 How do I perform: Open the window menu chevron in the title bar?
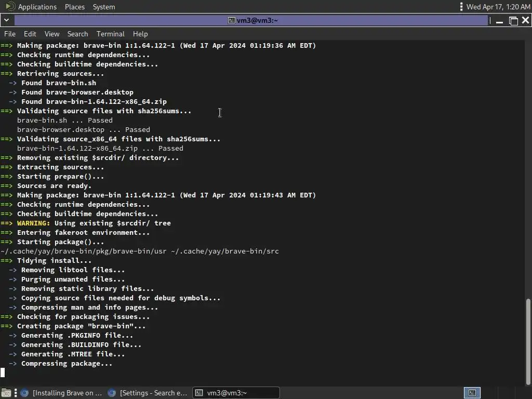coord(6,20)
